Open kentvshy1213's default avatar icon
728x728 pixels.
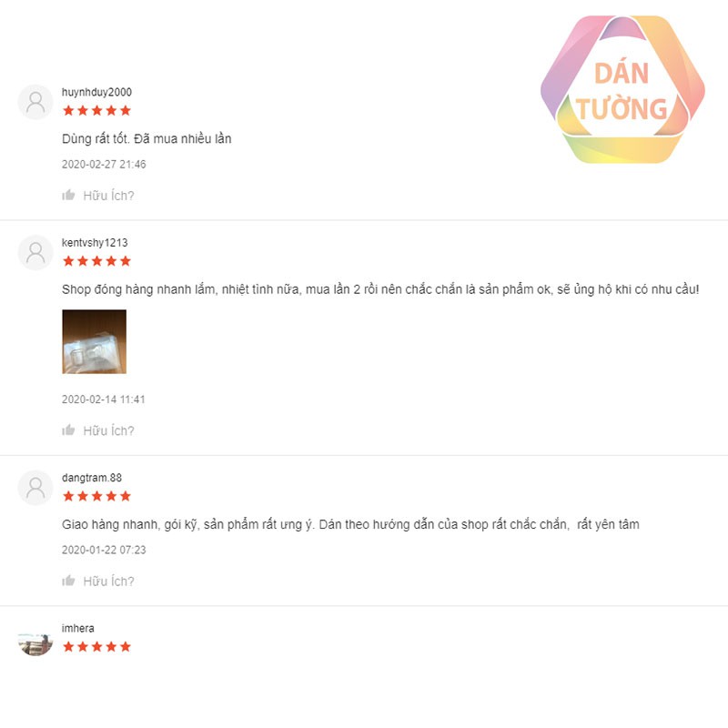pyautogui.click(x=35, y=253)
